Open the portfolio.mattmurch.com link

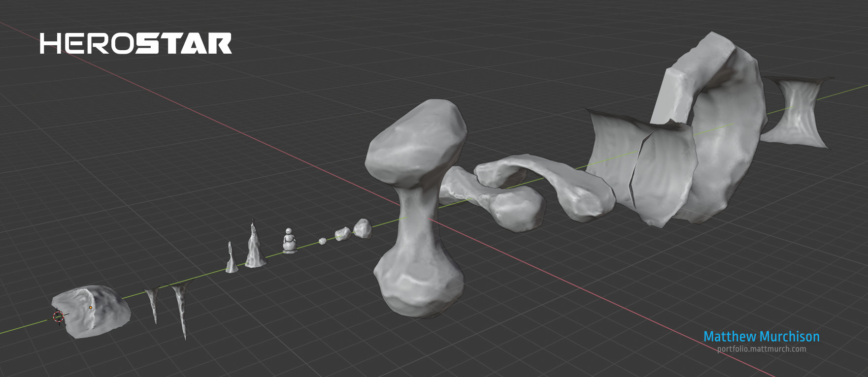[762, 349]
